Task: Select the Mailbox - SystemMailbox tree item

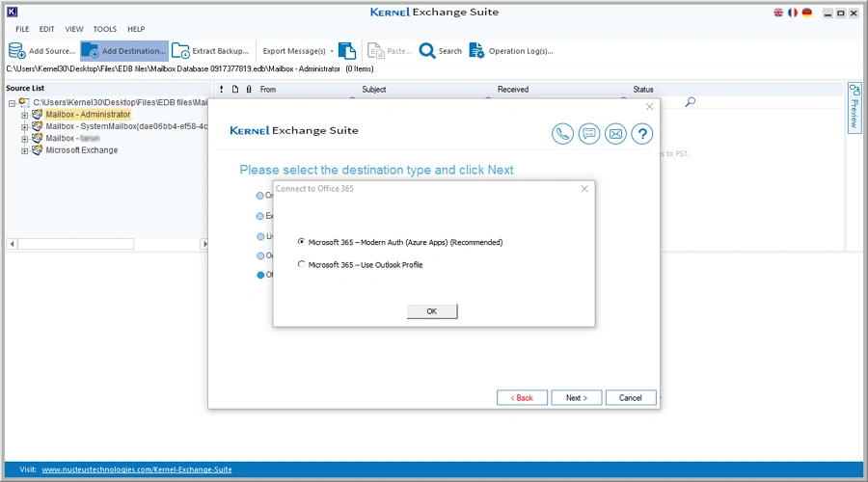Action: pos(126,126)
